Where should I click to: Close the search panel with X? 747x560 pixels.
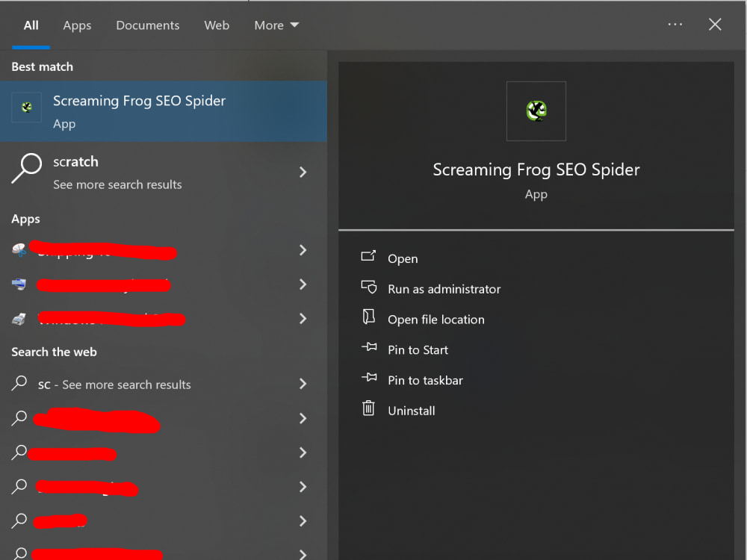pyautogui.click(x=715, y=25)
